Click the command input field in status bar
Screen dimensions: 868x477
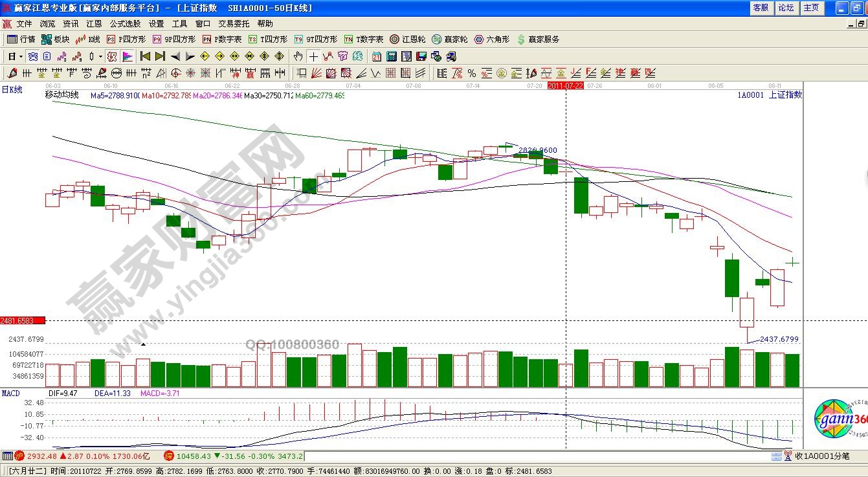click(536, 457)
